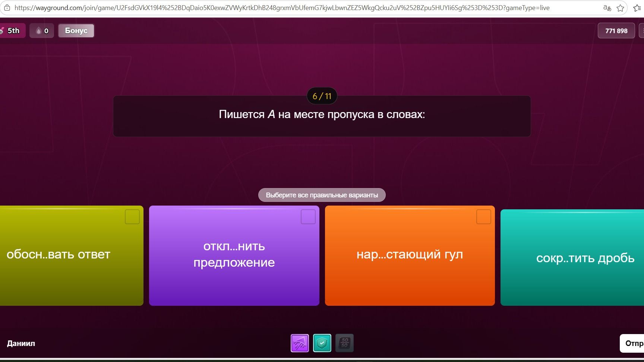Image resolution: width=644 pixels, height=362 pixels.
Task: Submit answers with the Отпр button
Action: [x=632, y=343]
